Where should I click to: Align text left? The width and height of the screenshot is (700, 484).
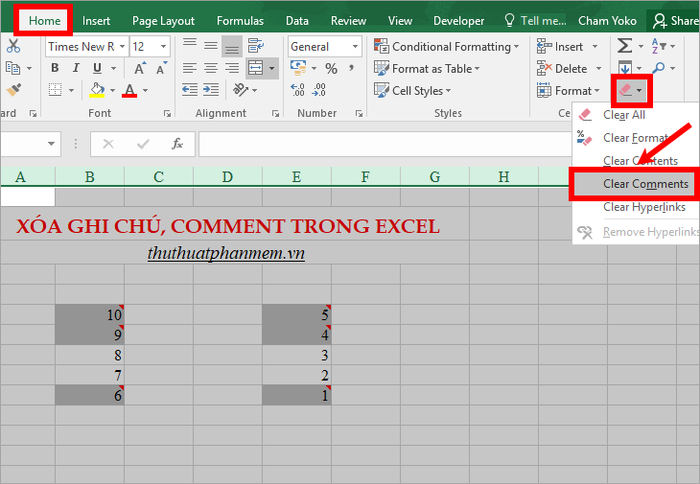click(190, 68)
